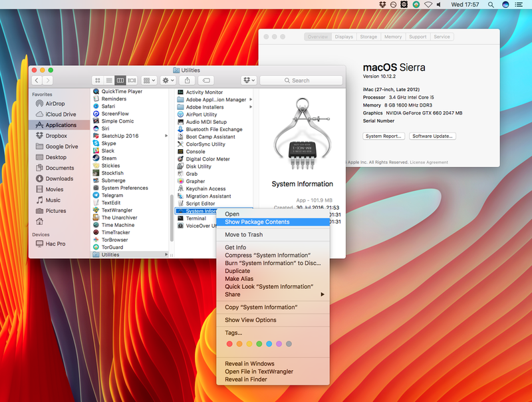Choose Get Info in the context menu
This screenshot has width=532, height=402.
tap(273, 247)
